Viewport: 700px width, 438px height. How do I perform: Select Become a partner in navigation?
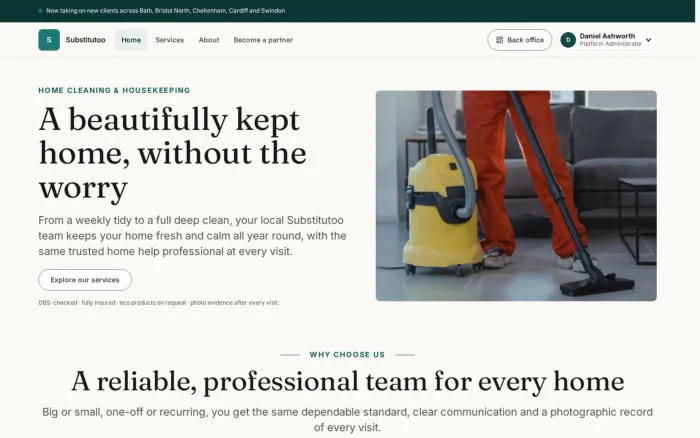tap(263, 40)
